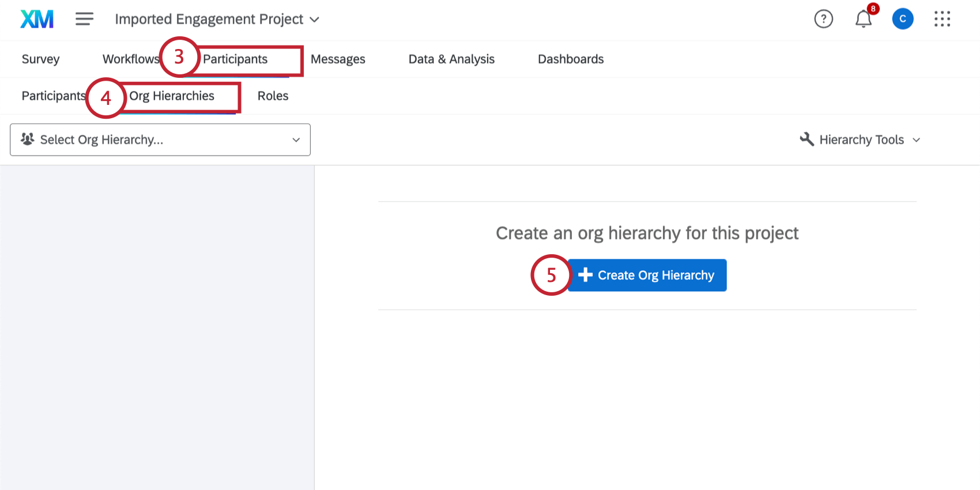980x490 pixels.
Task: Open the Participants top-level tab
Action: 235,59
